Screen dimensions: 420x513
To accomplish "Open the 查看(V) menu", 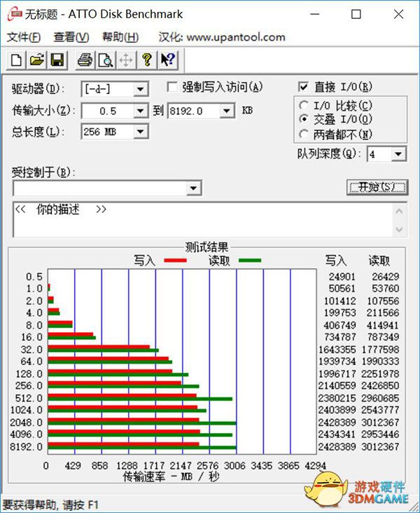I will [71, 37].
